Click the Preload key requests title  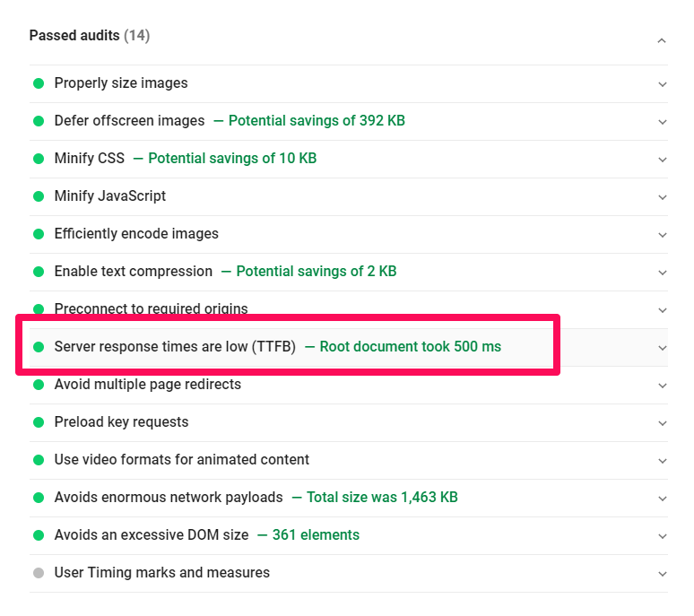pyautogui.click(x=121, y=422)
